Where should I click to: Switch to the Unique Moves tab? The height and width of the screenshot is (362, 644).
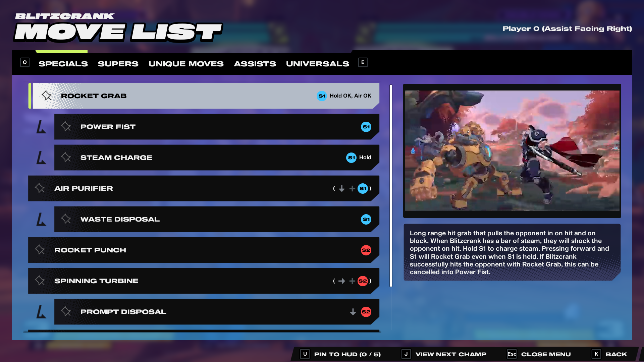pos(186,64)
